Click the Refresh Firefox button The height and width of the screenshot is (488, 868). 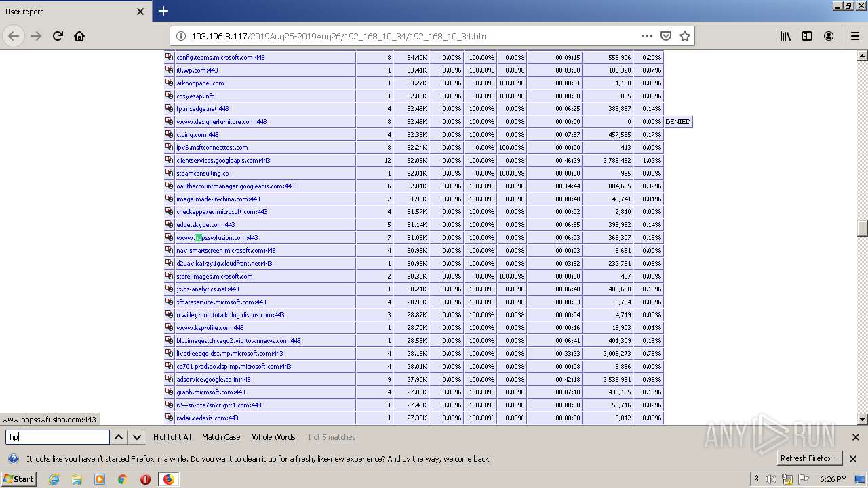point(810,458)
